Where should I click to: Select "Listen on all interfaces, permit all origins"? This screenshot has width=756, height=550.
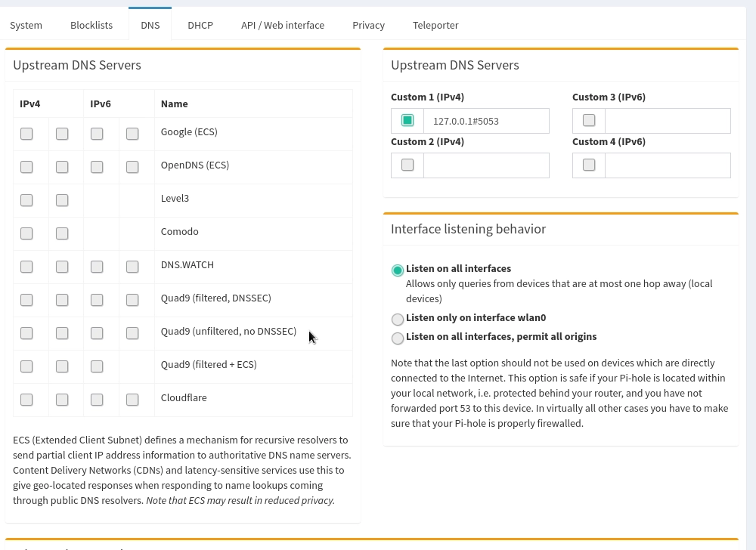tap(398, 338)
